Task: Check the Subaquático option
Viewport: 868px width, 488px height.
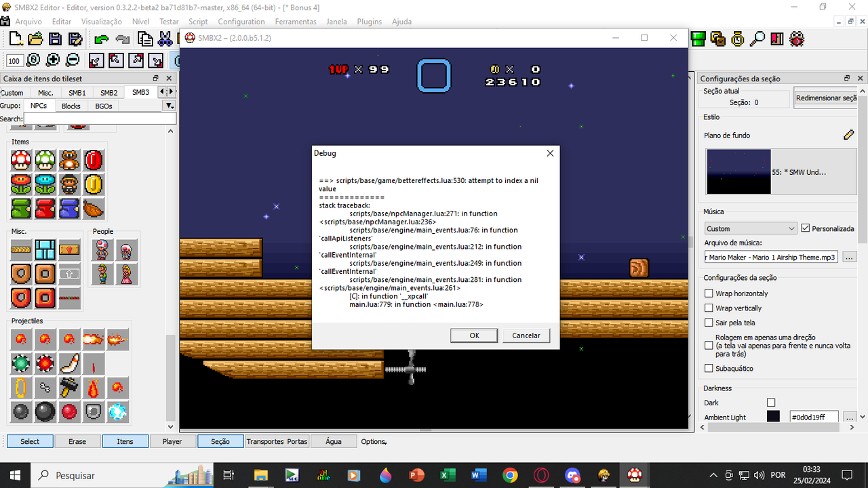Action: pos(709,369)
